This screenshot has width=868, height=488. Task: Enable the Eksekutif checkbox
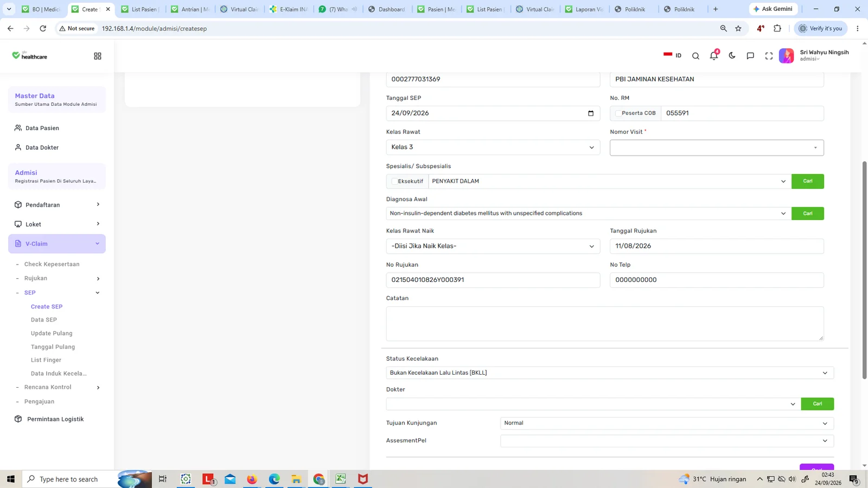(394, 181)
